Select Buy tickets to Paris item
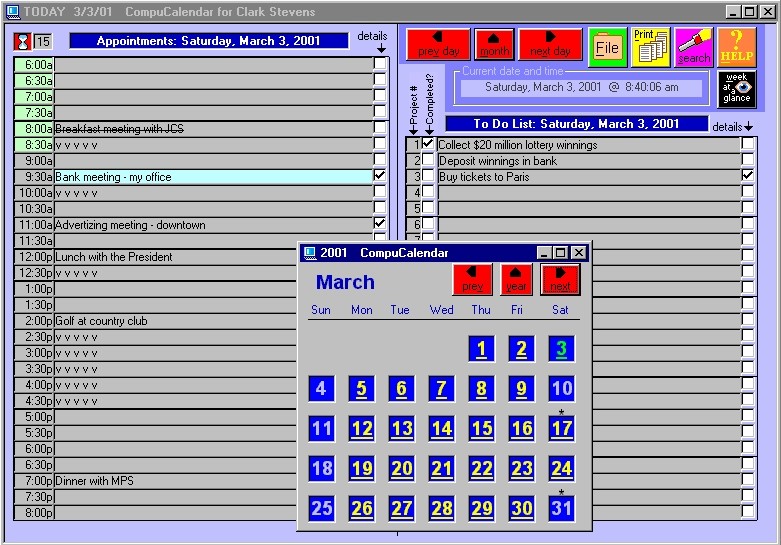This screenshot has width=781, height=545. pyautogui.click(x=589, y=176)
